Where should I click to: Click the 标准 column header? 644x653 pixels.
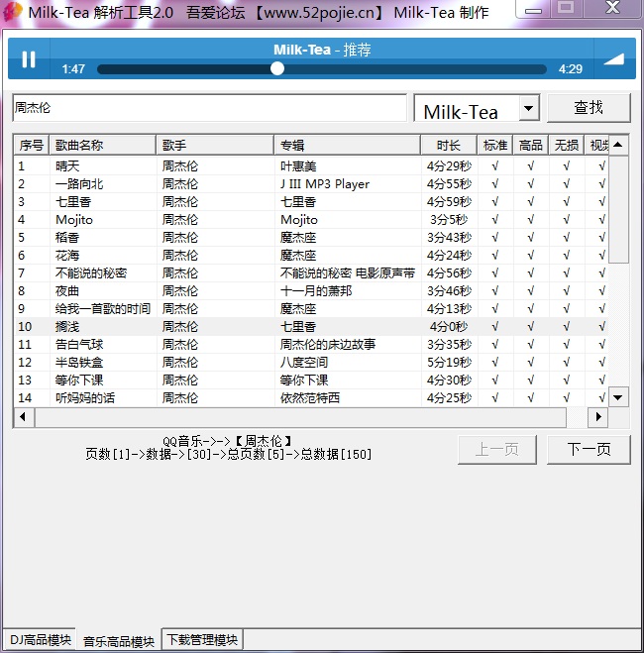[495, 146]
